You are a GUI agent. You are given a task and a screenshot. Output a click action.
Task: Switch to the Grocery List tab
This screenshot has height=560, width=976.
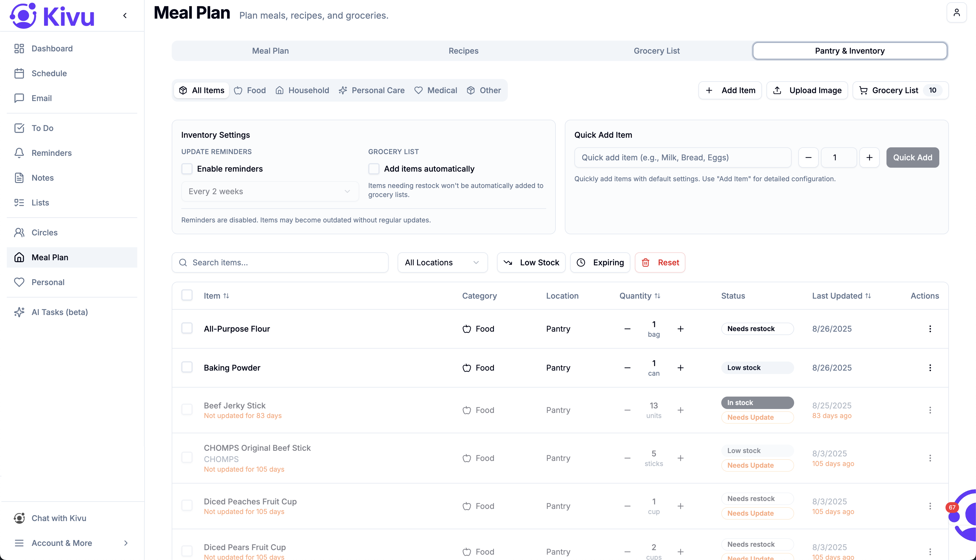click(x=656, y=51)
